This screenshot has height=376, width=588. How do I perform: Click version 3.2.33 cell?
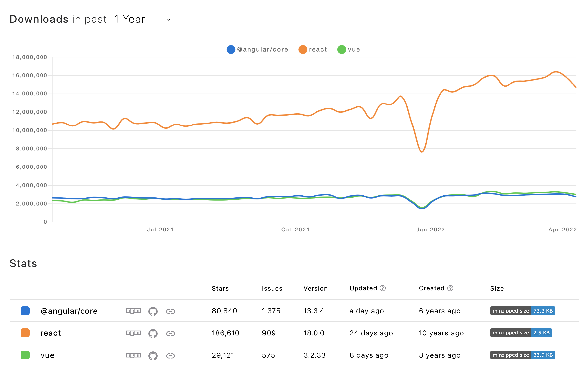(315, 355)
